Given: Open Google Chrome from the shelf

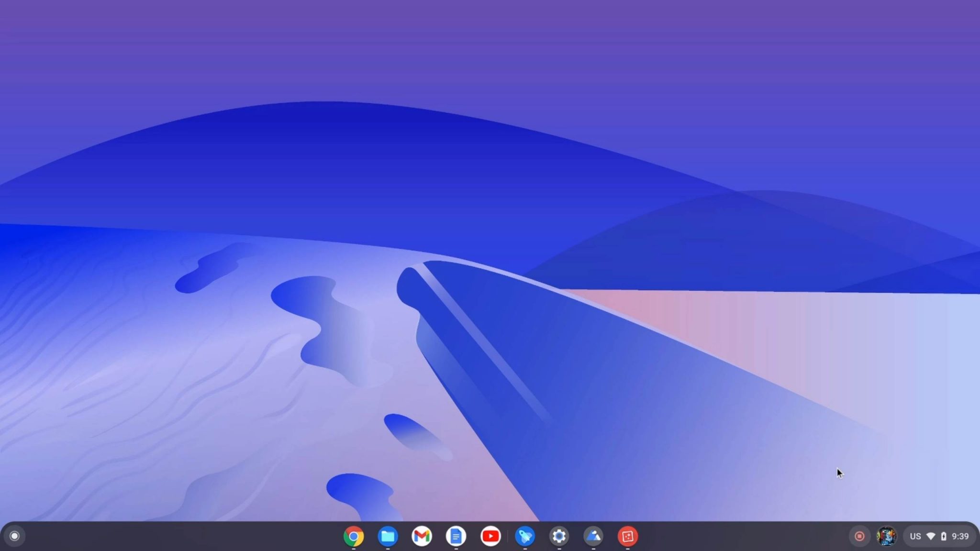Looking at the screenshot, I should point(354,536).
